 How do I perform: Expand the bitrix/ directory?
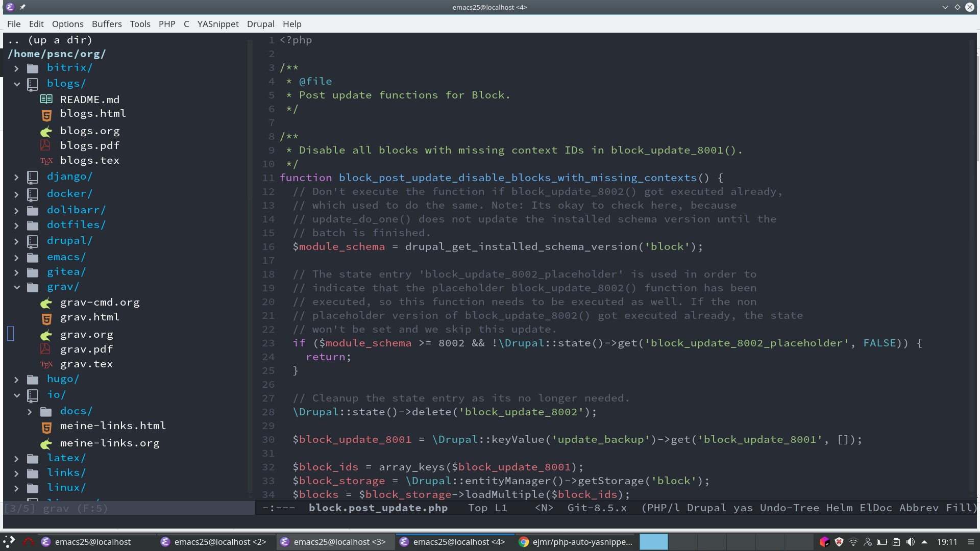pos(16,68)
